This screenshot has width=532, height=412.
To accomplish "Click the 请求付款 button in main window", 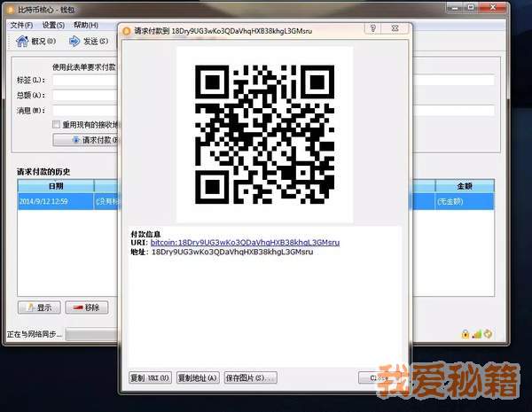I will (x=85, y=140).
